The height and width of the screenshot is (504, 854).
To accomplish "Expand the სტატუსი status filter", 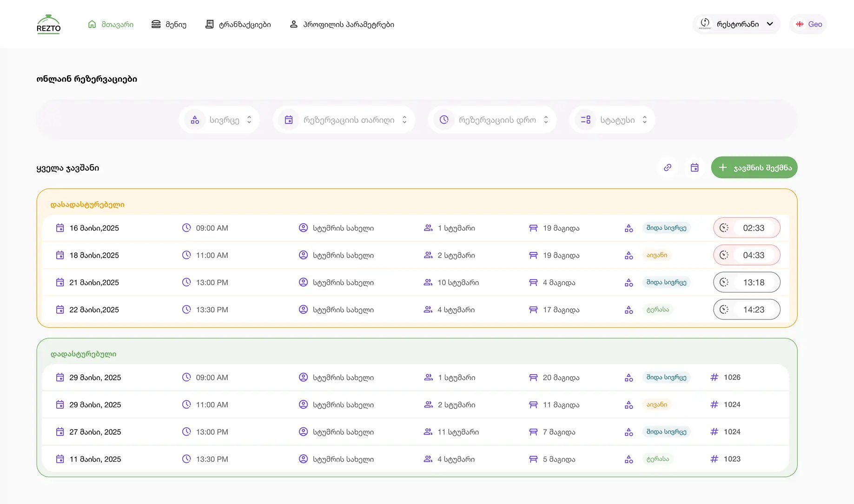I will pos(612,120).
